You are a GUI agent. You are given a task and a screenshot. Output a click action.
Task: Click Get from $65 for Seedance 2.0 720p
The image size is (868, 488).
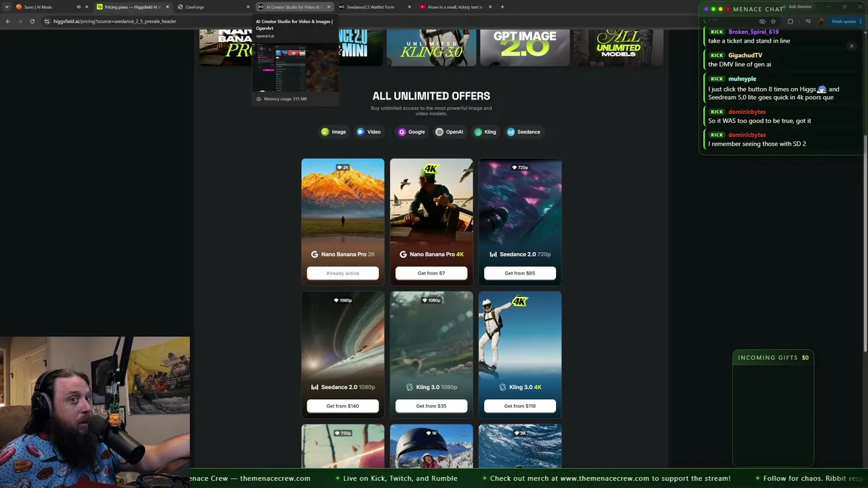(520, 273)
